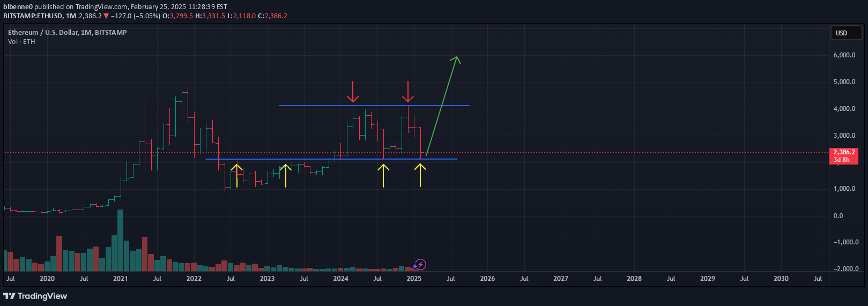This screenshot has height=306, width=868.
Task: Select the leftmost yellow up arrow
Action: coord(236,175)
